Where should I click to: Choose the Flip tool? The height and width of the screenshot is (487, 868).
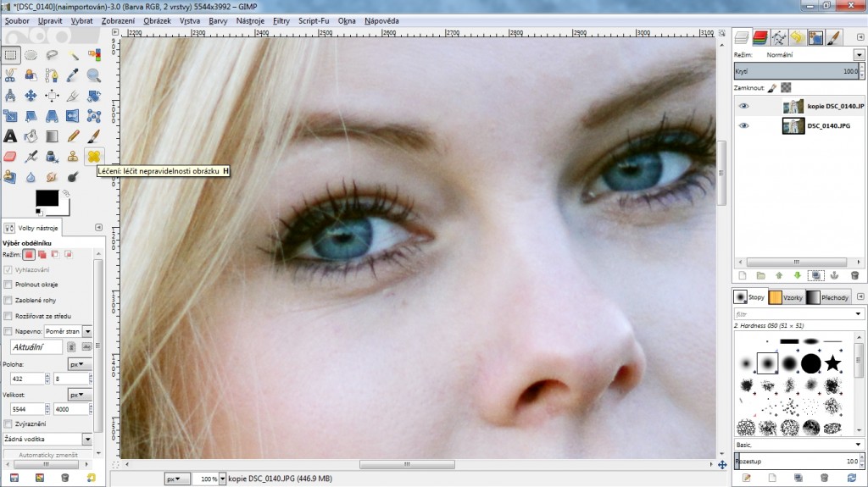pos(73,116)
